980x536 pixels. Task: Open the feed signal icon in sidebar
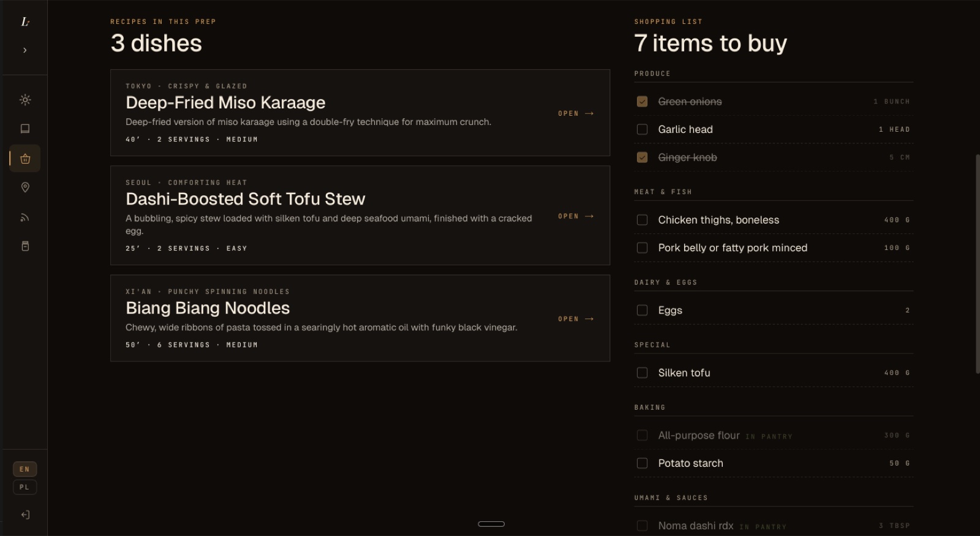coord(25,217)
